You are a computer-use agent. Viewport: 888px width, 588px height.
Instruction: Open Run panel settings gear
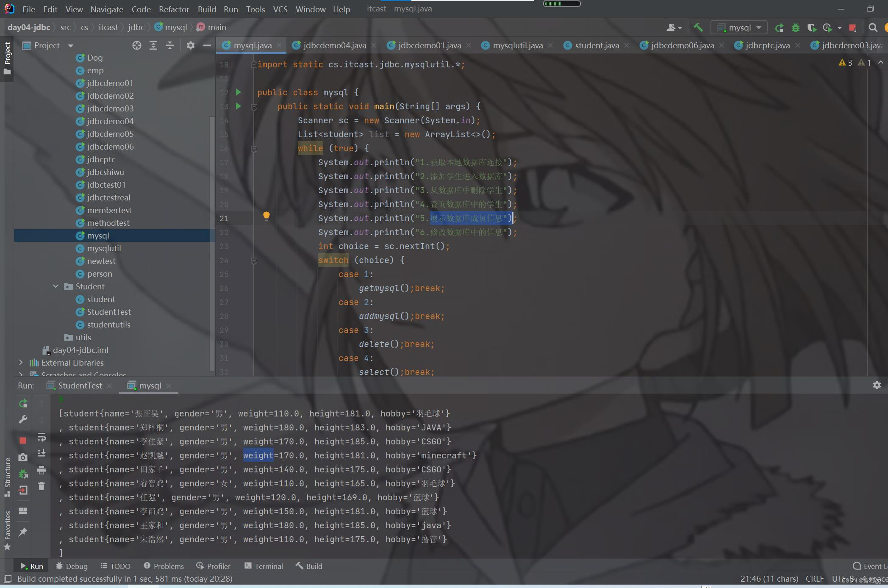(x=877, y=385)
